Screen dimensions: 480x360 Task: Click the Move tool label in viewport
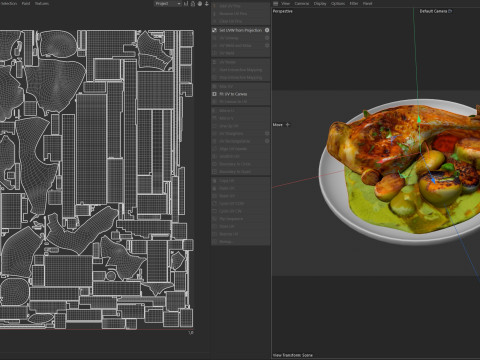(x=278, y=125)
